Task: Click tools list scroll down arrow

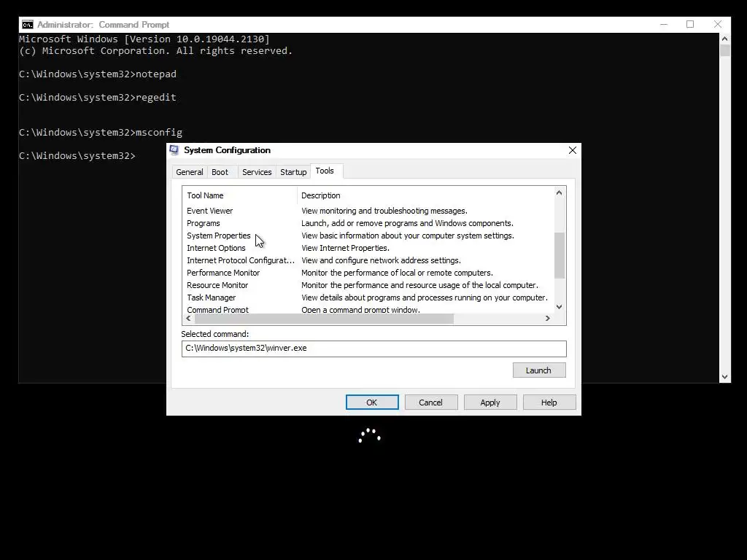Action: click(560, 307)
